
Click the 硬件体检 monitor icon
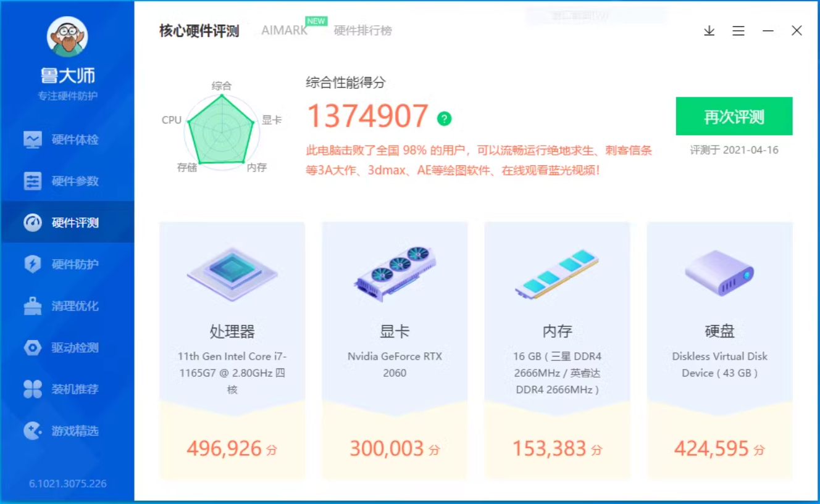pos(33,139)
